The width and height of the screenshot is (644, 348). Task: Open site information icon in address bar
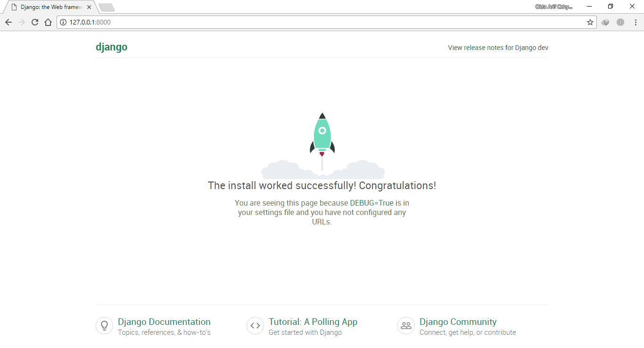(63, 22)
